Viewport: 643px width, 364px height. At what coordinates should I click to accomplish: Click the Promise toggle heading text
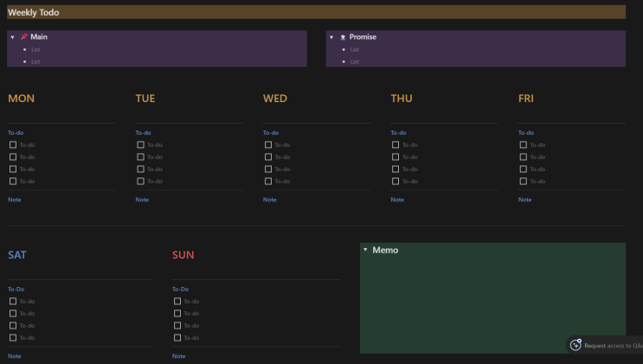pos(363,37)
